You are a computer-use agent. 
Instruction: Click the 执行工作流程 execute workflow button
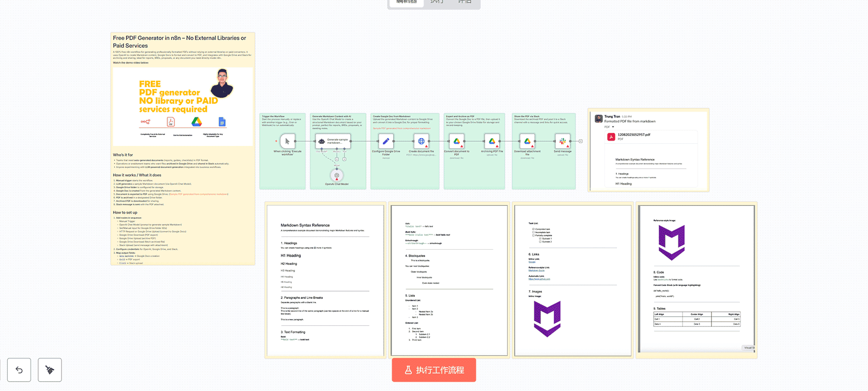(434, 370)
